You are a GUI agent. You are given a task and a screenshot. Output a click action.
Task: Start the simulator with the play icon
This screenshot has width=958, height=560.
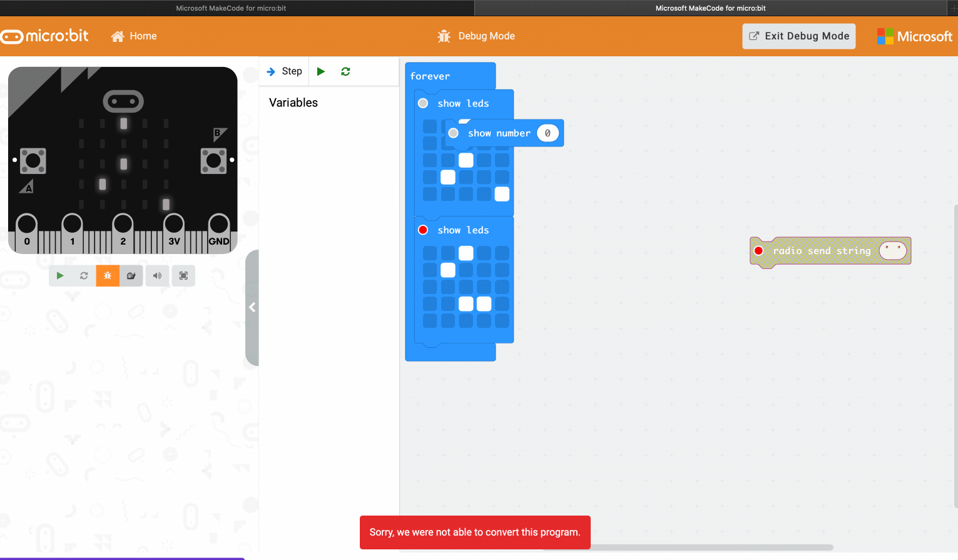tap(60, 275)
